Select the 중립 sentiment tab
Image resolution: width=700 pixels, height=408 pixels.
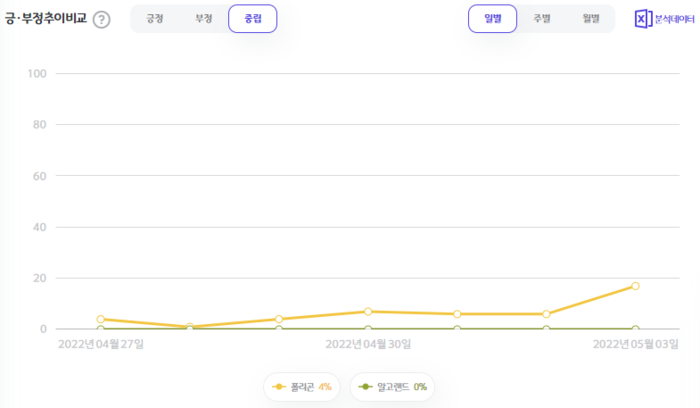tap(253, 19)
